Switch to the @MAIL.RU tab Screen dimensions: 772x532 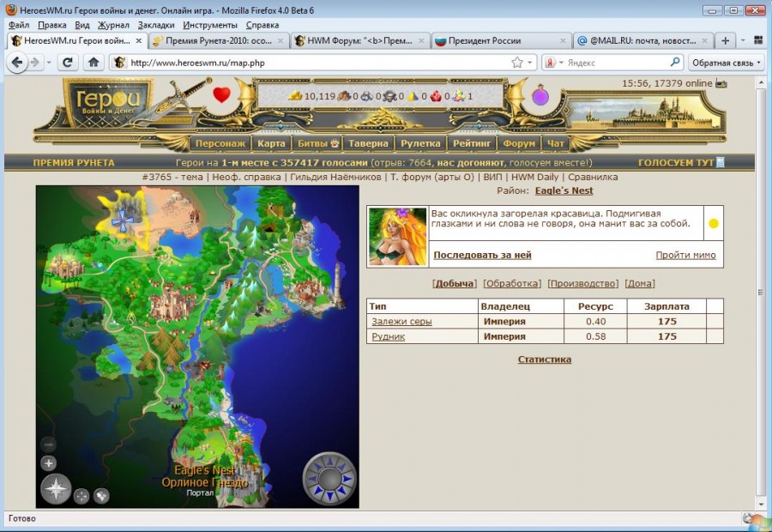tap(643, 41)
